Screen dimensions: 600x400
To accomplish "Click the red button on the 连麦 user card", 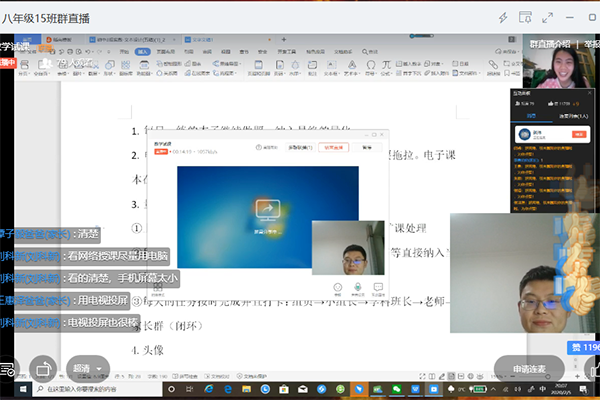I will [x=579, y=134].
